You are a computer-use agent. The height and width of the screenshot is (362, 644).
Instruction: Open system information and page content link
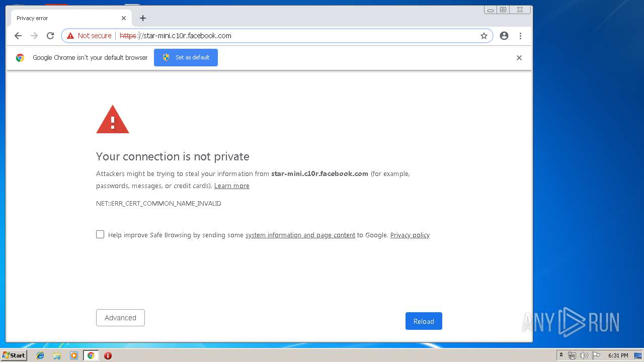[x=300, y=235]
